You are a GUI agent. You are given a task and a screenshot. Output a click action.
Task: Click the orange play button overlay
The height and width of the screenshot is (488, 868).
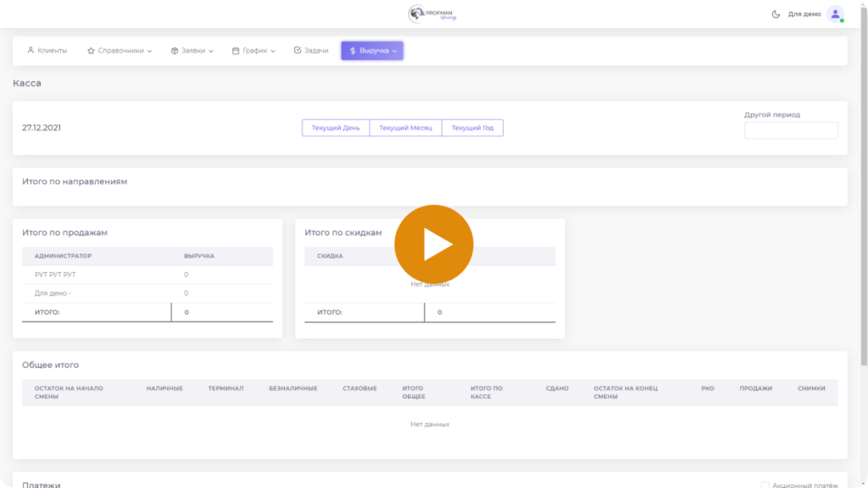pos(433,244)
